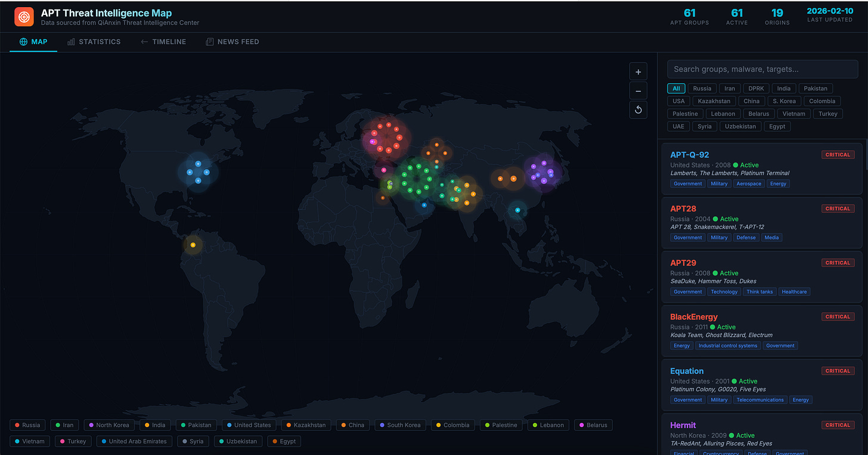Image resolution: width=868 pixels, height=455 pixels.
Task: Filter by Turkey chip under search
Action: point(828,114)
